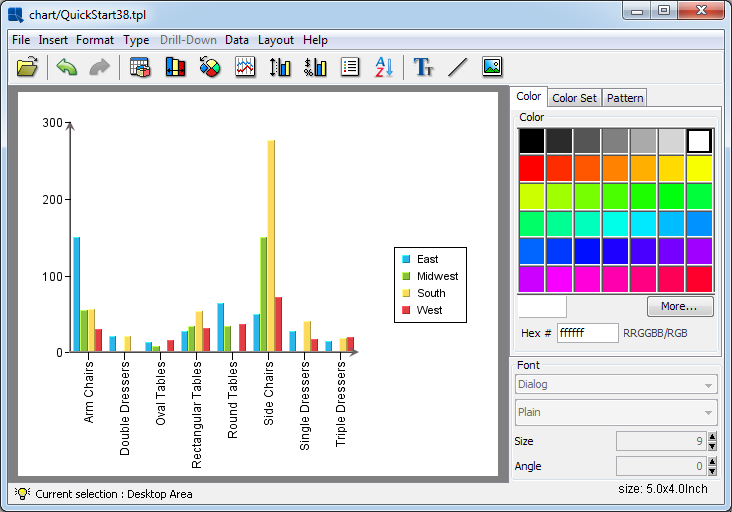This screenshot has width=732, height=512.
Task: Pick the pure red color swatch
Action: click(531, 168)
